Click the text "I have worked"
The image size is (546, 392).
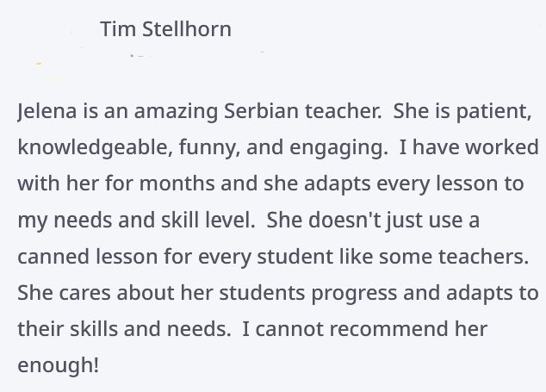468,147
